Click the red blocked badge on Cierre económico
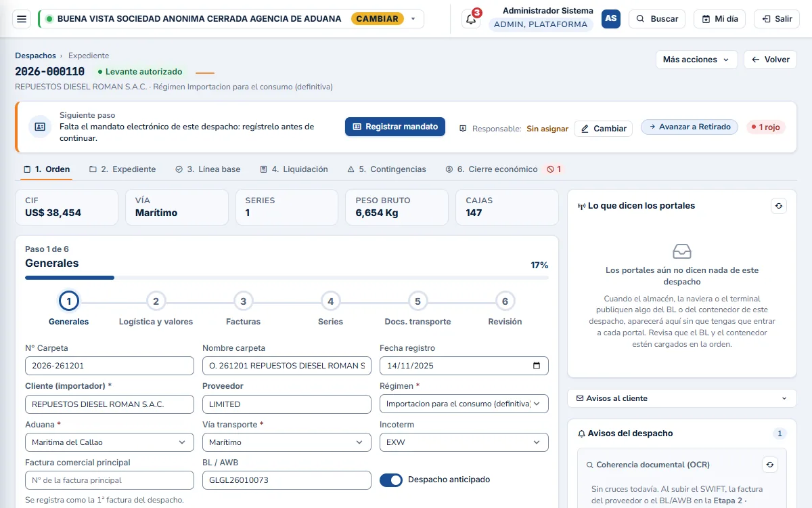The height and width of the screenshot is (508, 812). (554, 169)
